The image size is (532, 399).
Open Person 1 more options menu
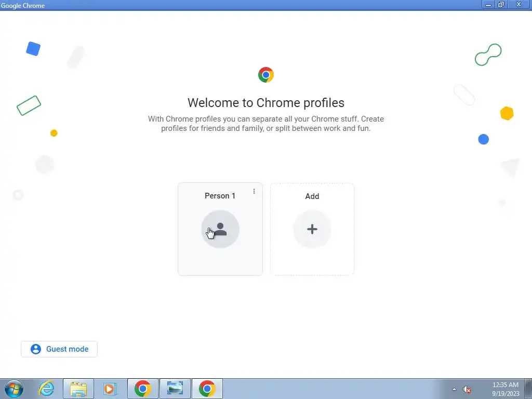tap(254, 191)
